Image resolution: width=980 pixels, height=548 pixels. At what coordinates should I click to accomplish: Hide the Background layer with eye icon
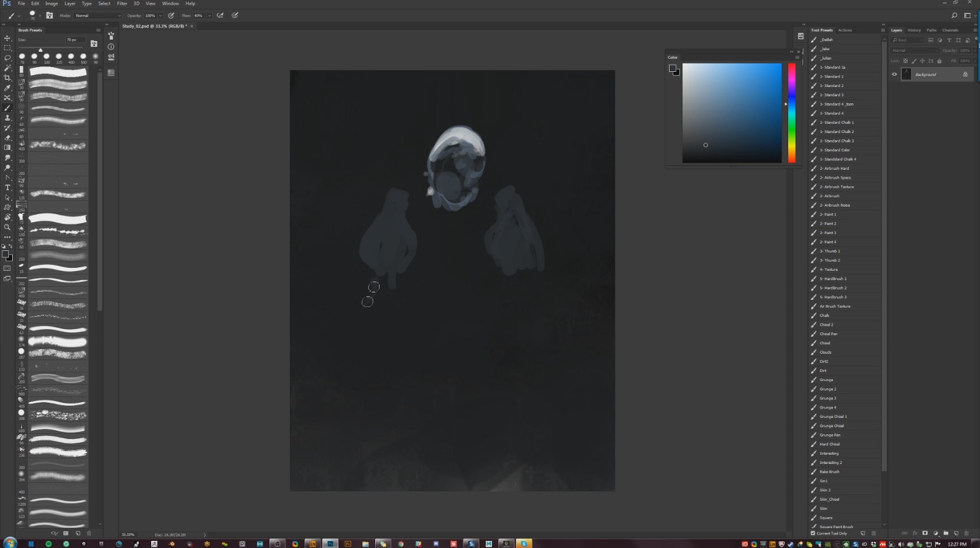click(x=894, y=74)
